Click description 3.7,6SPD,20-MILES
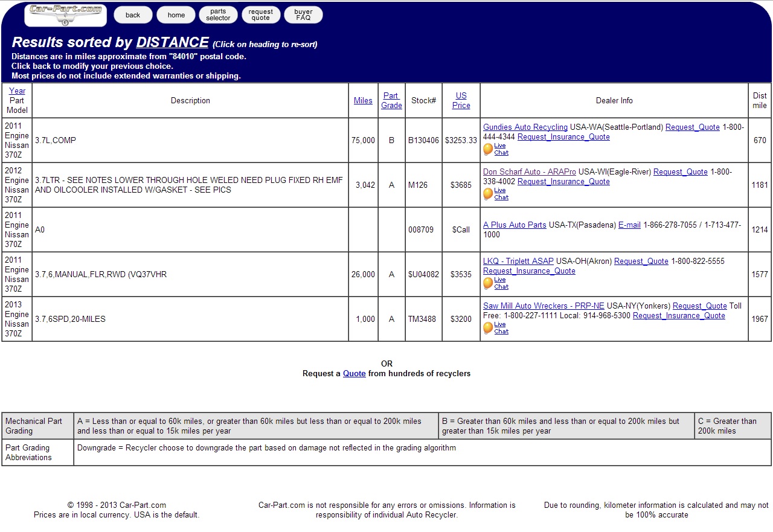The image size is (773, 532). pos(70,319)
